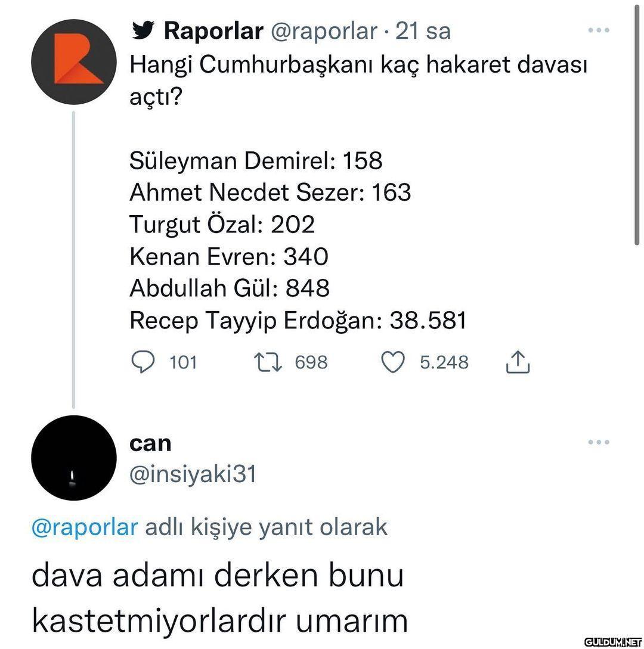Click the blue @raporlar reply mention
This screenshot has width=644, height=649.
(85, 528)
